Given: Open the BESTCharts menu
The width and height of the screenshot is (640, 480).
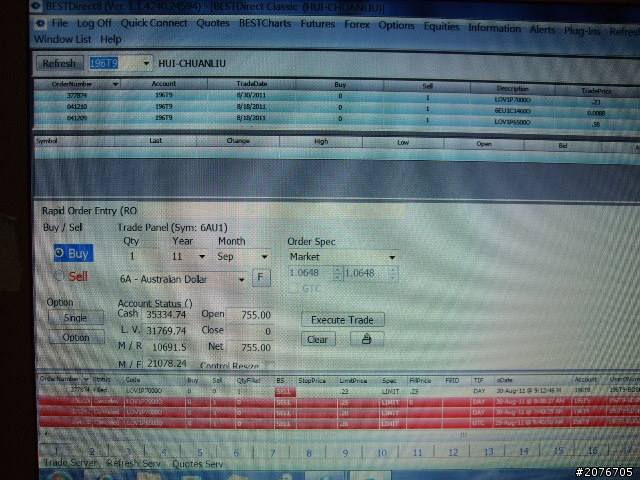Looking at the screenshot, I should point(265,24).
